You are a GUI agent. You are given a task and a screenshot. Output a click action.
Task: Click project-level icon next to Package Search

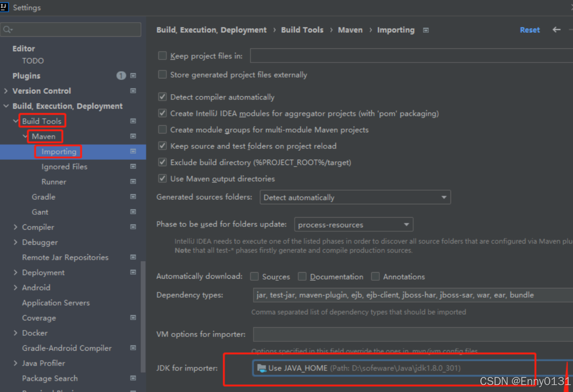click(x=133, y=378)
